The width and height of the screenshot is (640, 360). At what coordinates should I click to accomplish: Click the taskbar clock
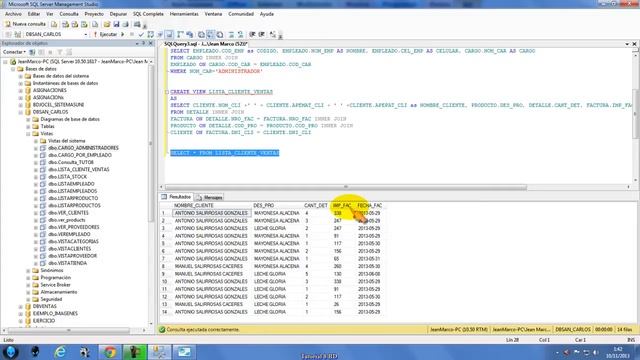tap(617, 352)
